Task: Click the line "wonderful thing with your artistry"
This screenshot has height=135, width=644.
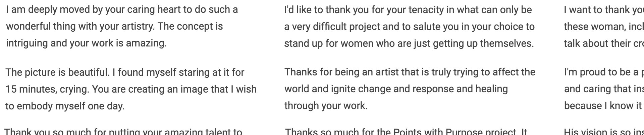Action: pyautogui.click(x=114, y=26)
